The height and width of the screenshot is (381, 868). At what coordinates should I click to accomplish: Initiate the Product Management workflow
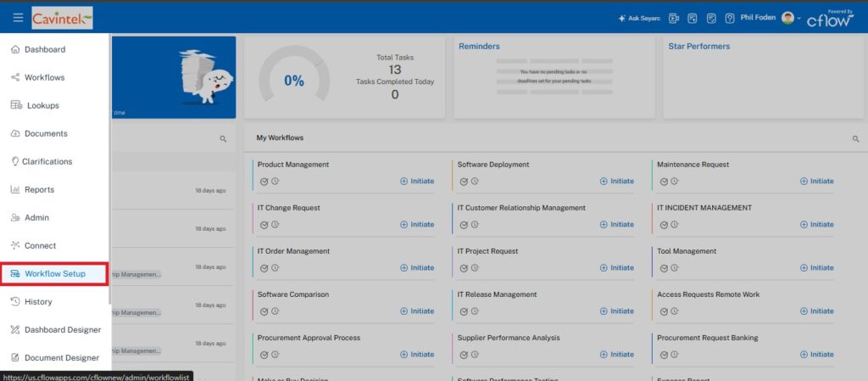tap(417, 181)
